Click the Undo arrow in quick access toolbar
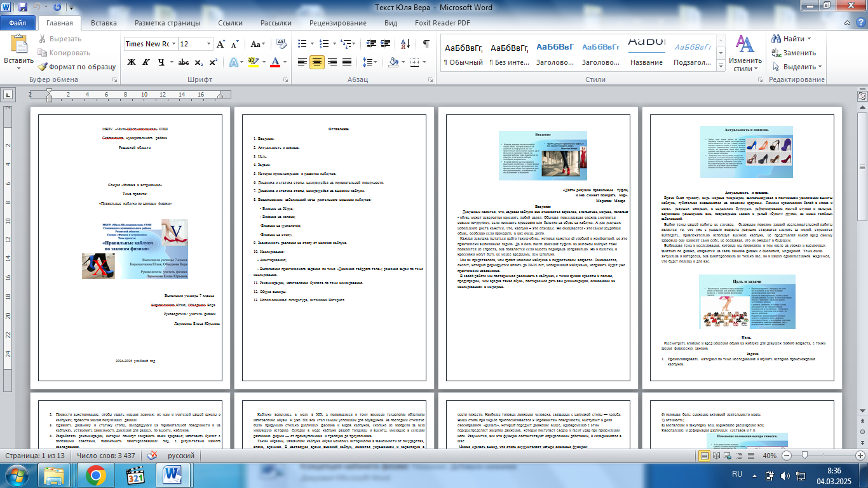 pyautogui.click(x=37, y=8)
